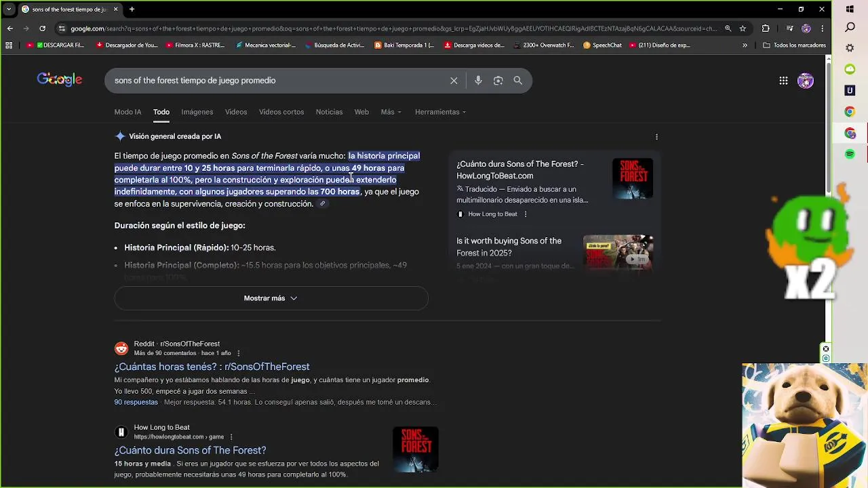Open Filmora X : RASTRE... bookmark
This screenshot has width=868, height=488.
point(195,45)
